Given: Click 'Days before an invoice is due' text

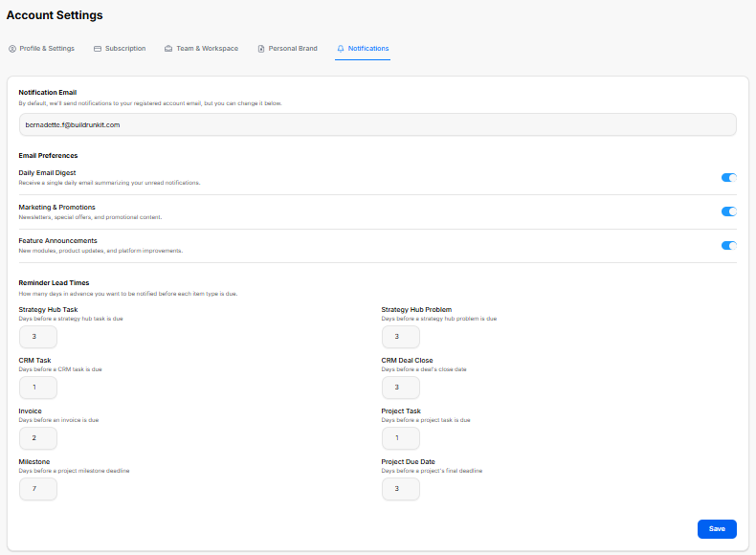Looking at the screenshot, I should (x=58, y=420).
